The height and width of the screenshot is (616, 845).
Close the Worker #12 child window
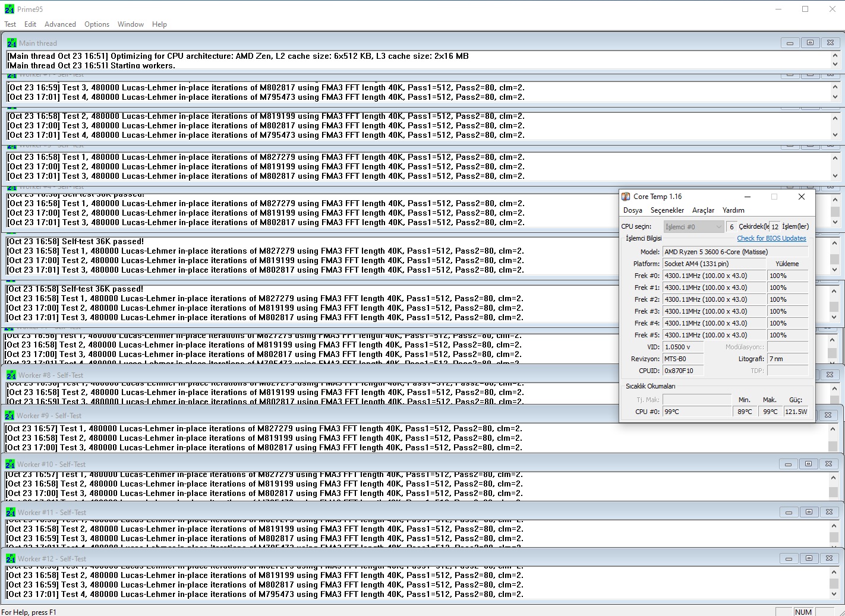coord(830,558)
